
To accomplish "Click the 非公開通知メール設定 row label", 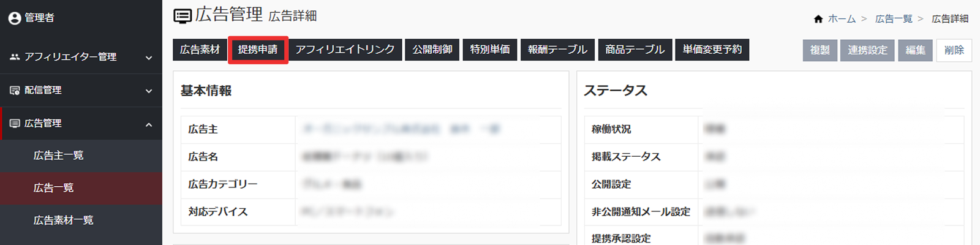I will click(641, 212).
